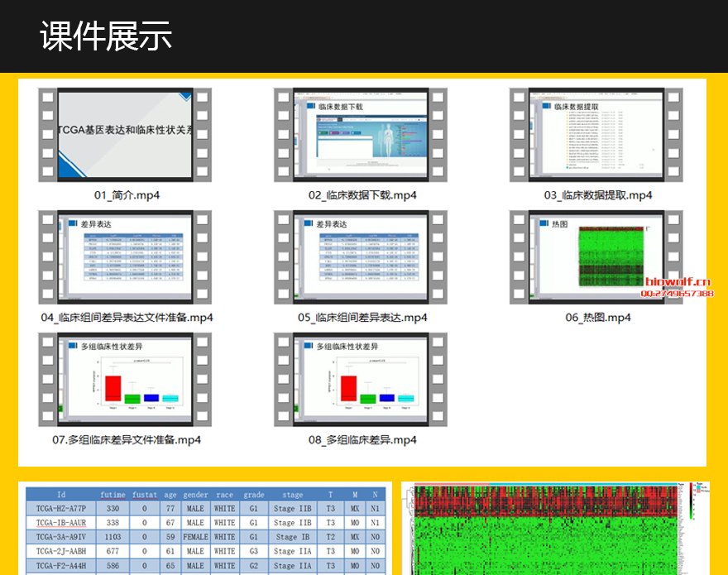
Task: Select the file name 04_临床组间差异表达文件准备.mp4
Action: point(127,318)
